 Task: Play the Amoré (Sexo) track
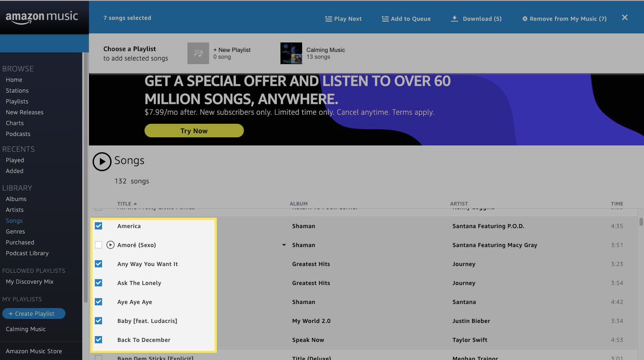pyautogui.click(x=110, y=245)
